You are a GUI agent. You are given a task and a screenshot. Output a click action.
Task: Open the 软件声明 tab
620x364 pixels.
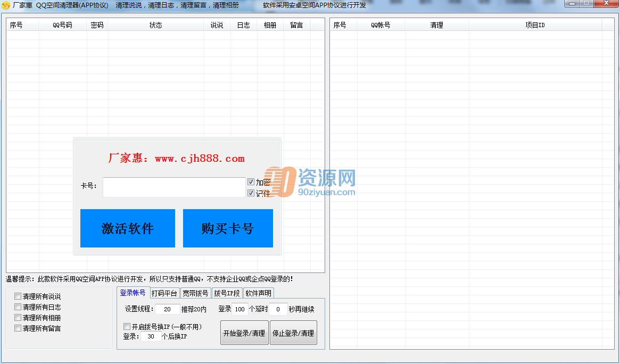click(x=258, y=293)
